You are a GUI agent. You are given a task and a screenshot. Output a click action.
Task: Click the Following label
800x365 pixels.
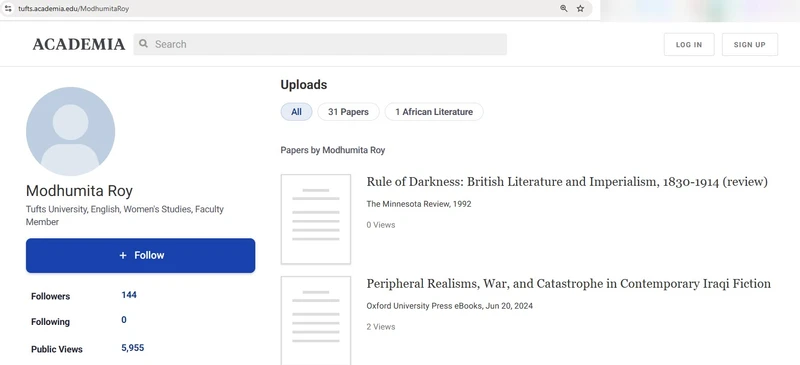51,322
